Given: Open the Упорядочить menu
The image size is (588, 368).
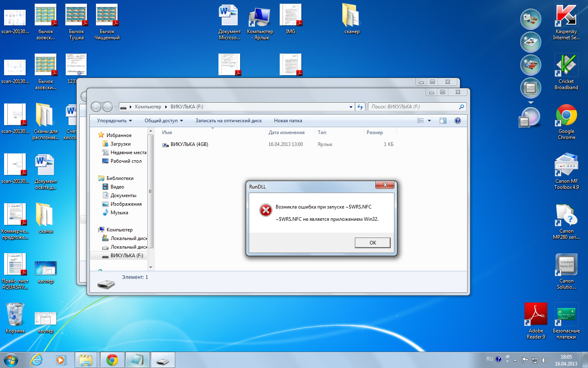Looking at the screenshot, I should point(114,121).
